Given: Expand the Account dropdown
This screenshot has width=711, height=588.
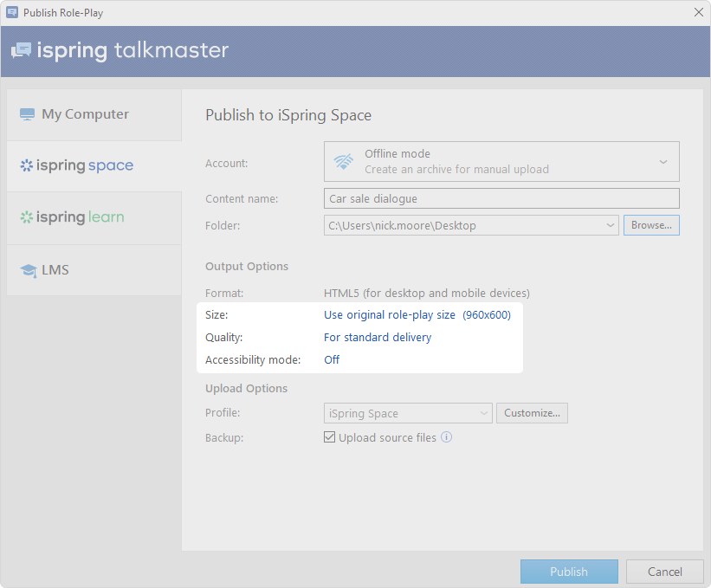Looking at the screenshot, I should point(663,162).
